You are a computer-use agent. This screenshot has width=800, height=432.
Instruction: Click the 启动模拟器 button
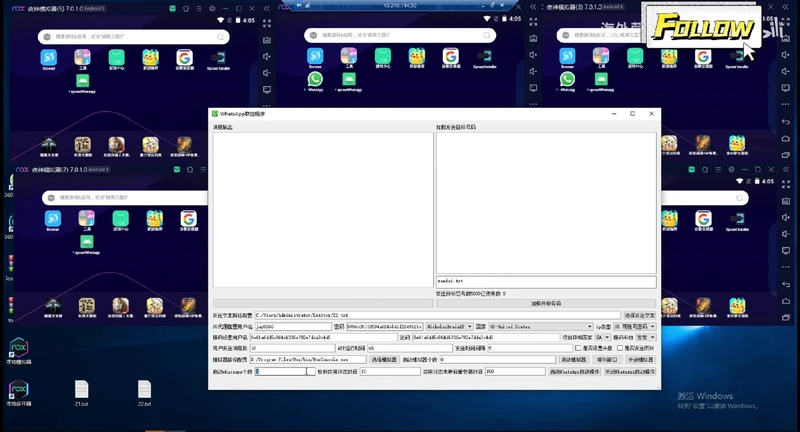(x=573, y=360)
